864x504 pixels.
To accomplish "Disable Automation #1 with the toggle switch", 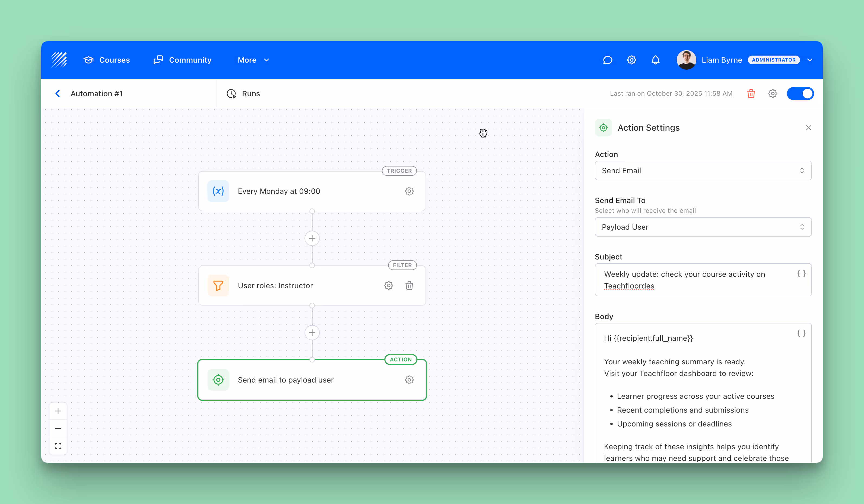I will click(x=801, y=94).
